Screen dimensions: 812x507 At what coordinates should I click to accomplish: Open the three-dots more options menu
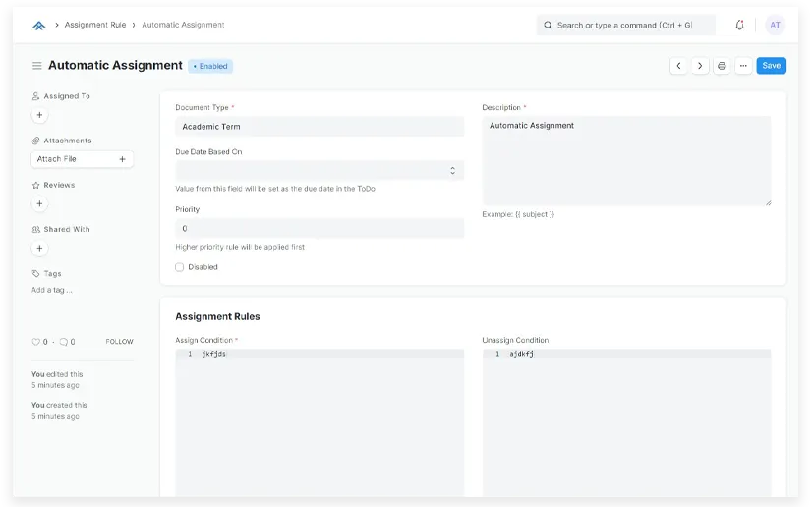tap(743, 66)
